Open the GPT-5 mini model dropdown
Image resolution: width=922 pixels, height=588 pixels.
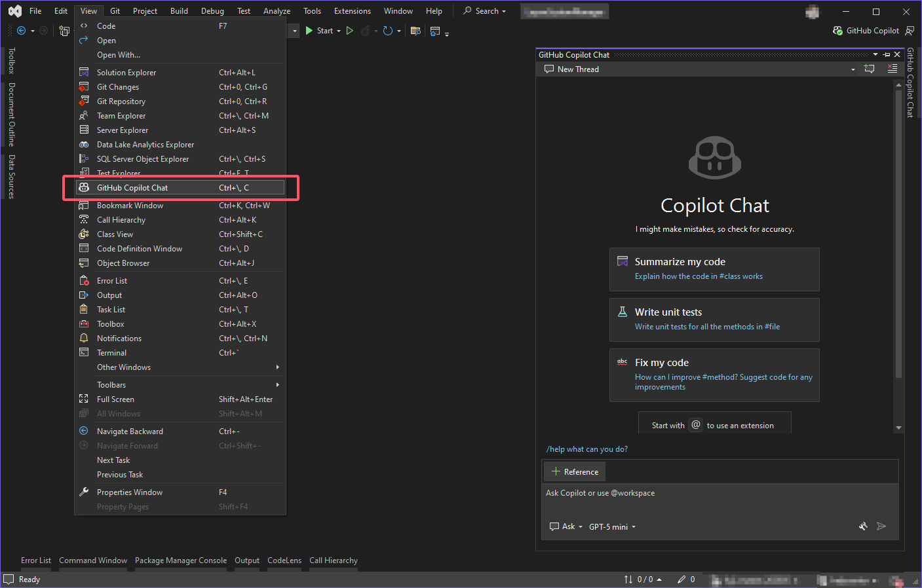(x=612, y=527)
